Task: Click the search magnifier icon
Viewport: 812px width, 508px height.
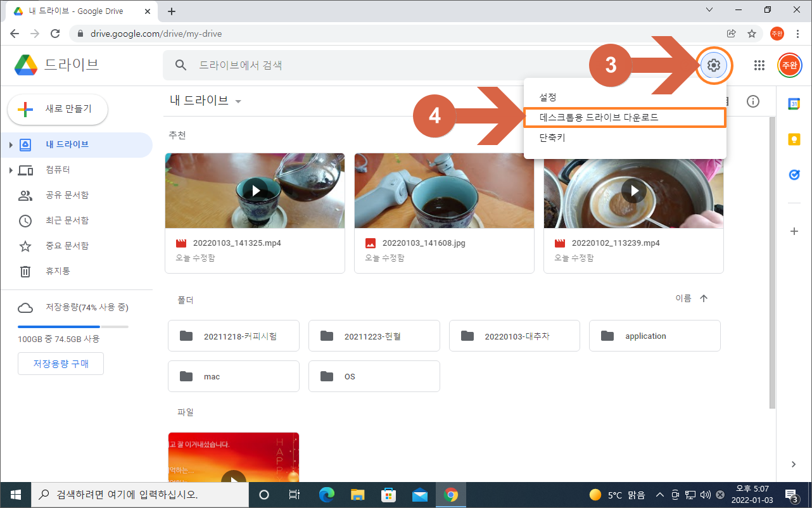Action: (181, 65)
